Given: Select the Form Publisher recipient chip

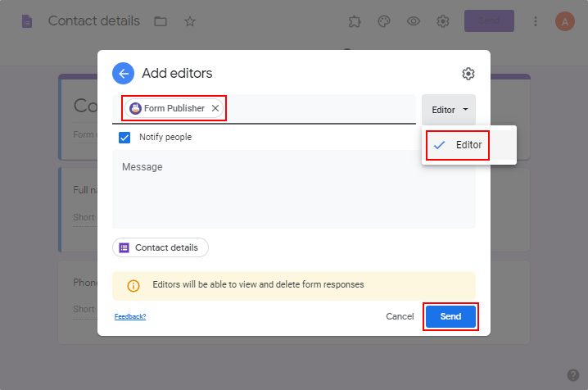Looking at the screenshot, I should coord(174,108).
